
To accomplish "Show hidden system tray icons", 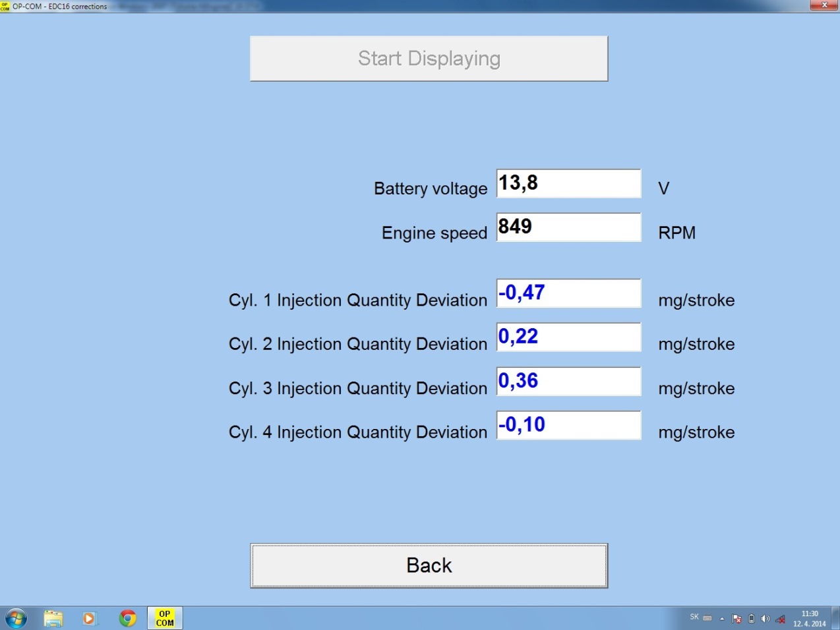I will click(x=722, y=619).
